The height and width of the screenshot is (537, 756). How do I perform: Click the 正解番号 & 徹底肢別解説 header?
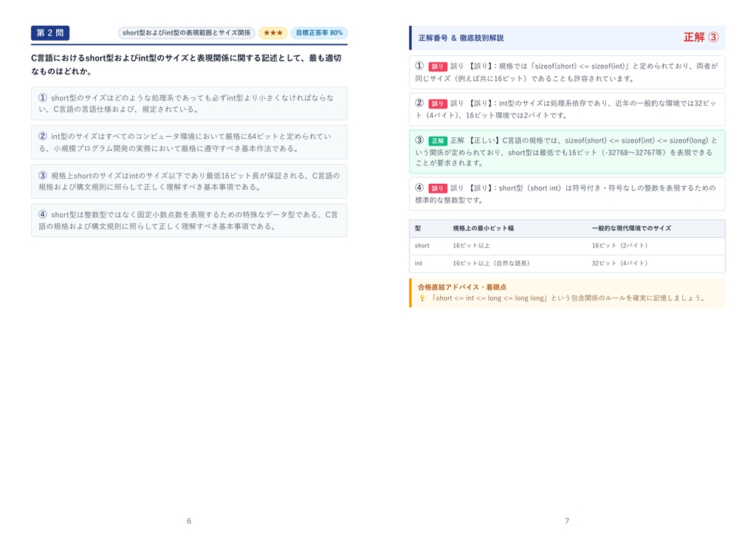pyautogui.click(x=461, y=38)
